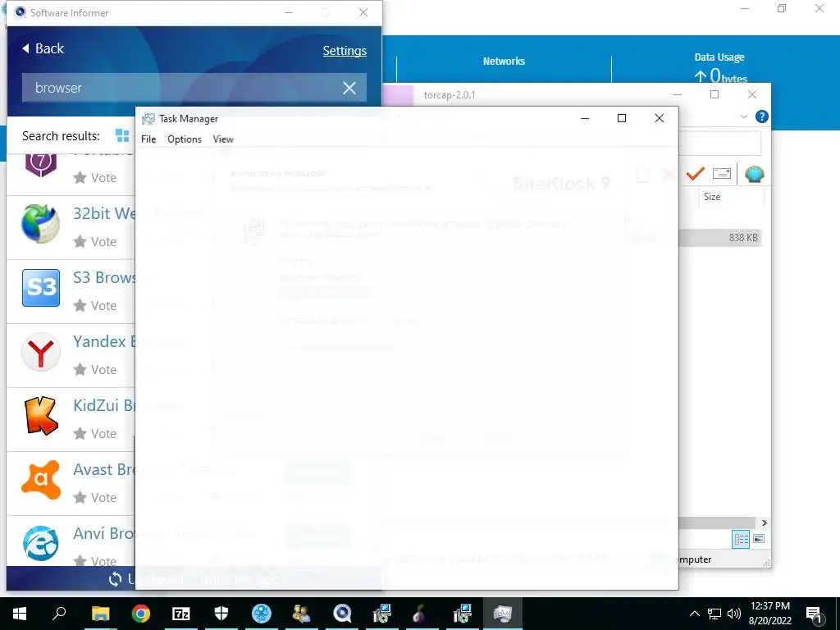The height and width of the screenshot is (630, 840).
Task: Open the View menu in Task Manager
Action: click(x=223, y=139)
